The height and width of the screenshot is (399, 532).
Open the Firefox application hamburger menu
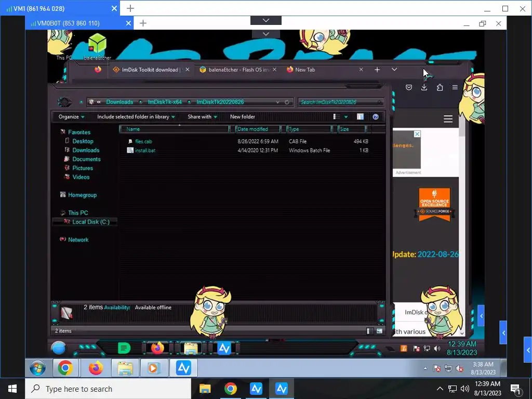455,87
